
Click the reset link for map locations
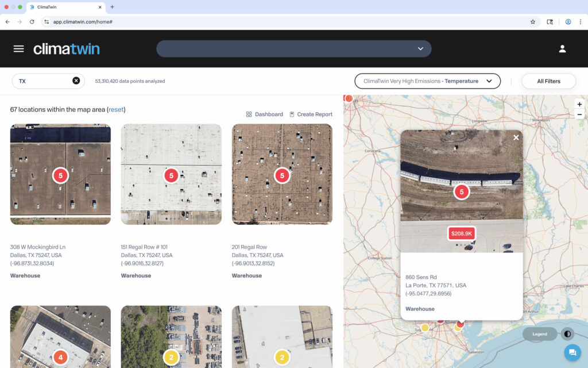pyautogui.click(x=116, y=109)
